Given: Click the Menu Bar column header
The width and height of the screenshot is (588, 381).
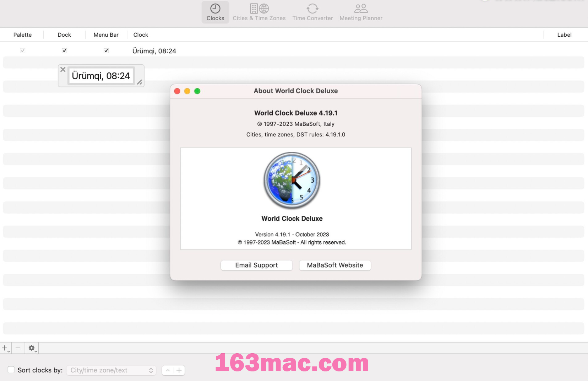Looking at the screenshot, I should (x=106, y=35).
